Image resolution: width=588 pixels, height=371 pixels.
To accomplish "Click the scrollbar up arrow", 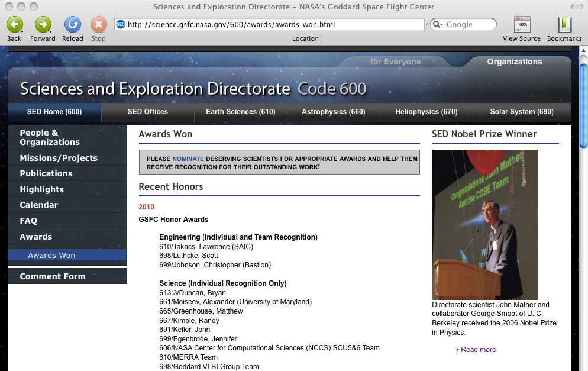I will pyautogui.click(x=583, y=50).
